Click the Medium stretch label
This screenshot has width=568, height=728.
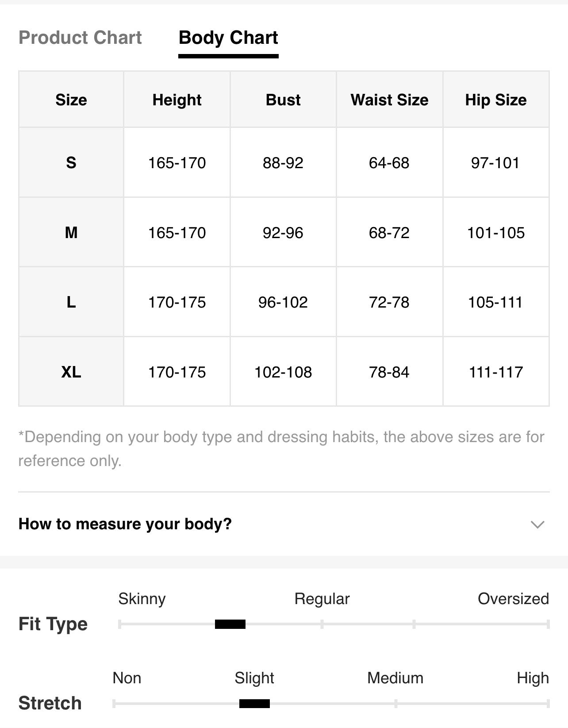point(395,678)
